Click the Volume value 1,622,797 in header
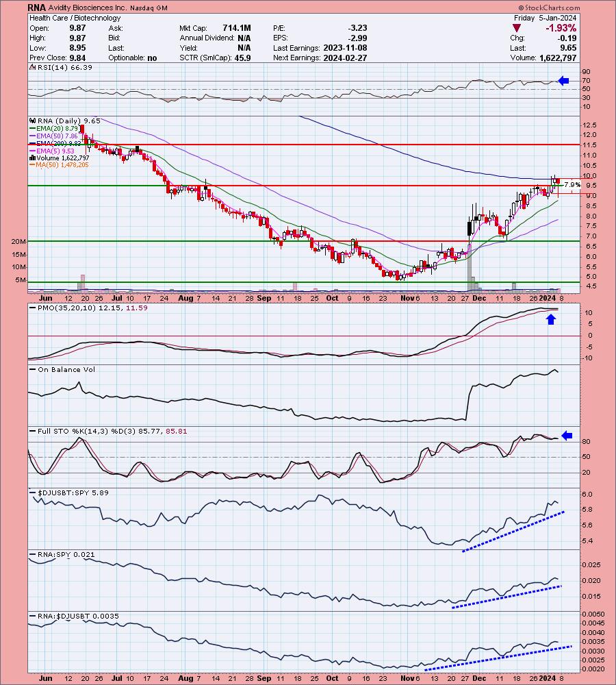Viewport: 616px width, 685px height. click(x=558, y=58)
